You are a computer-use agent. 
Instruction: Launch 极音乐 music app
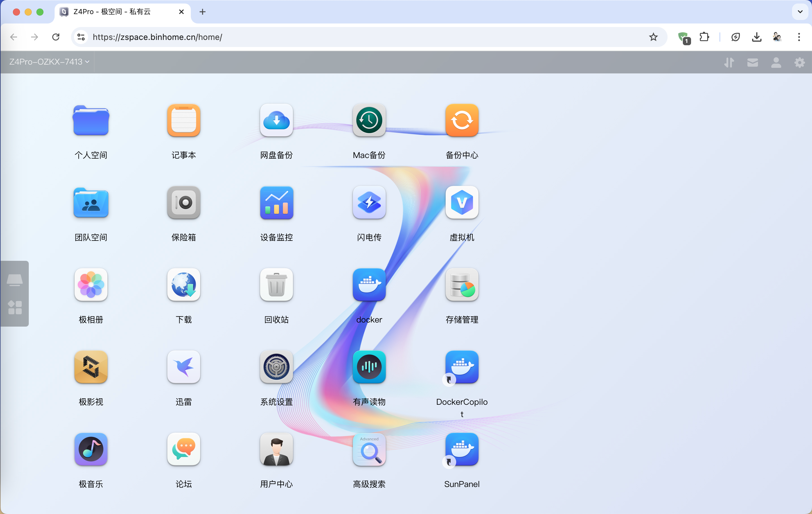click(x=91, y=450)
